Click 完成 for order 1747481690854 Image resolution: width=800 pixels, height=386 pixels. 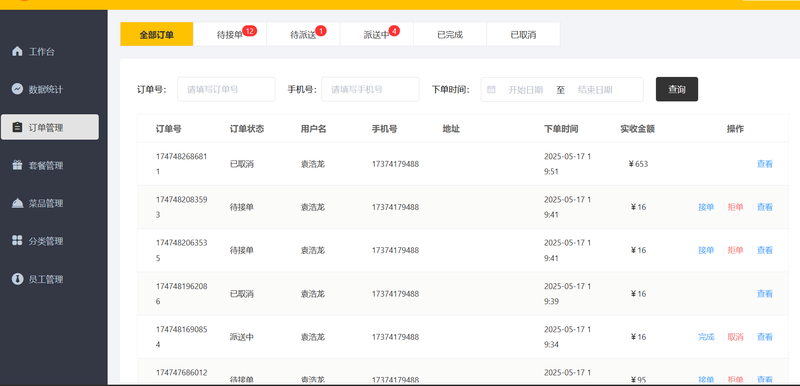[706, 337]
